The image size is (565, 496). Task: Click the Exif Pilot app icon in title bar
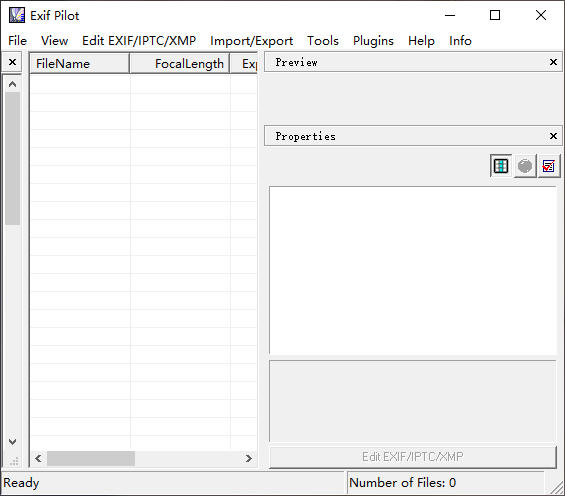coord(17,15)
